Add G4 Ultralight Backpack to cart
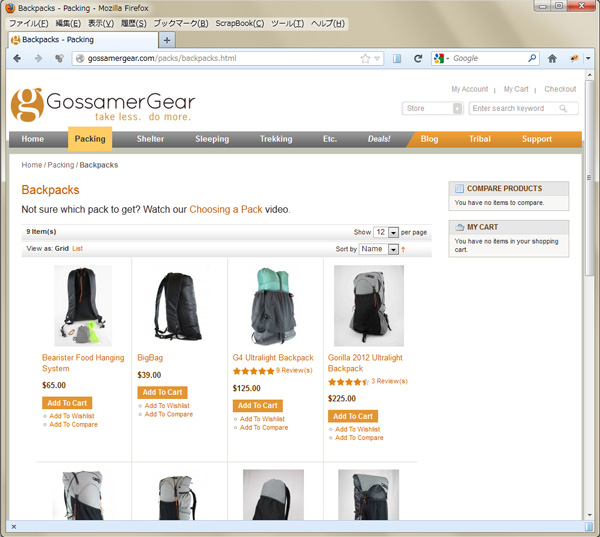Screen dimensions: 600x537 point(258,406)
